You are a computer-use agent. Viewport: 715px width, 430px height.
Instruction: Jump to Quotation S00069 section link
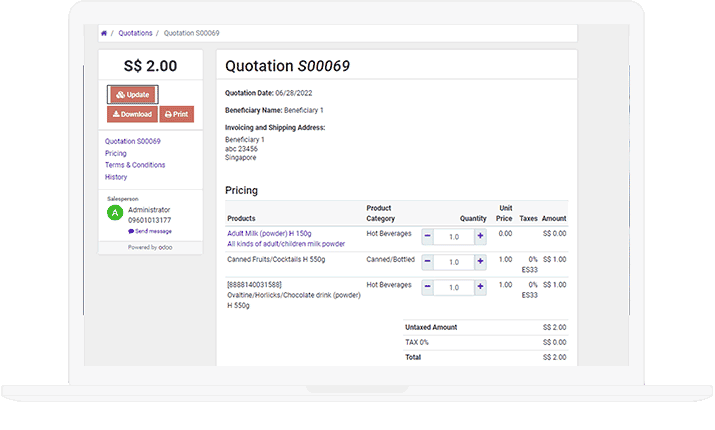[x=133, y=142]
